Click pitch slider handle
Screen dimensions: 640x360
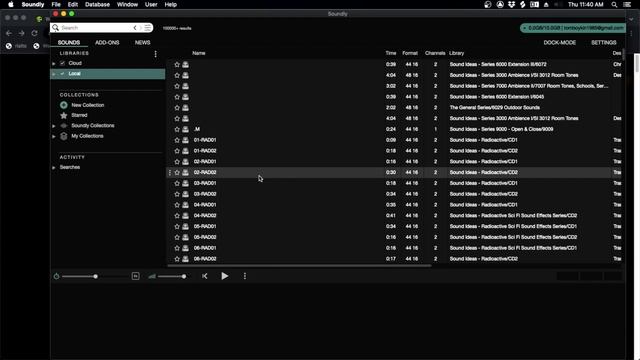tap(96, 276)
